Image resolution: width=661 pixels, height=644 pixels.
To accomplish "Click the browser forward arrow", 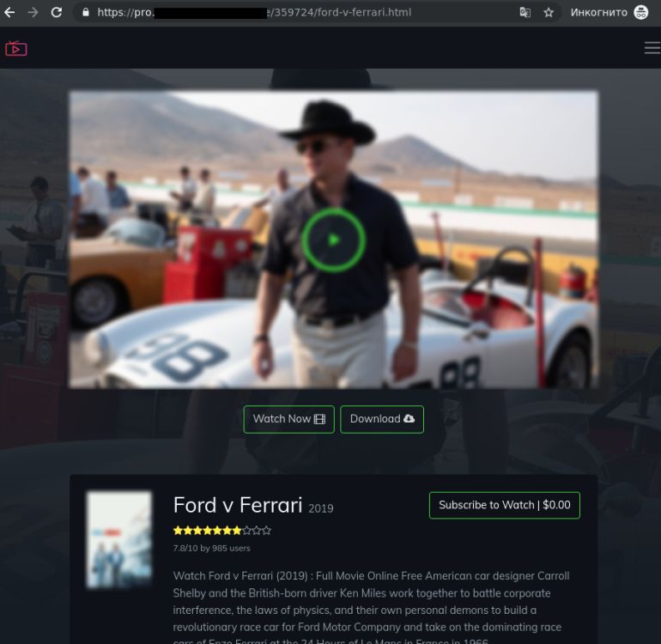I will point(33,13).
